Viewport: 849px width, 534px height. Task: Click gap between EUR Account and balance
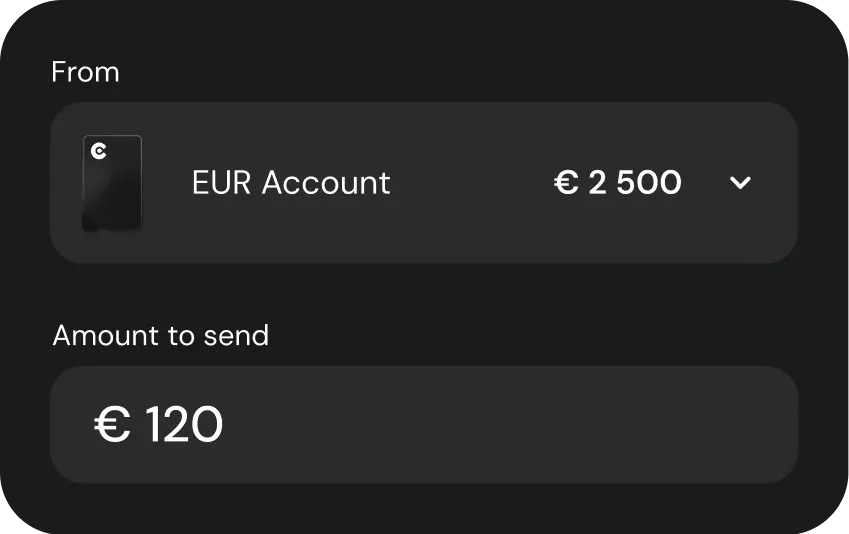pos(470,183)
